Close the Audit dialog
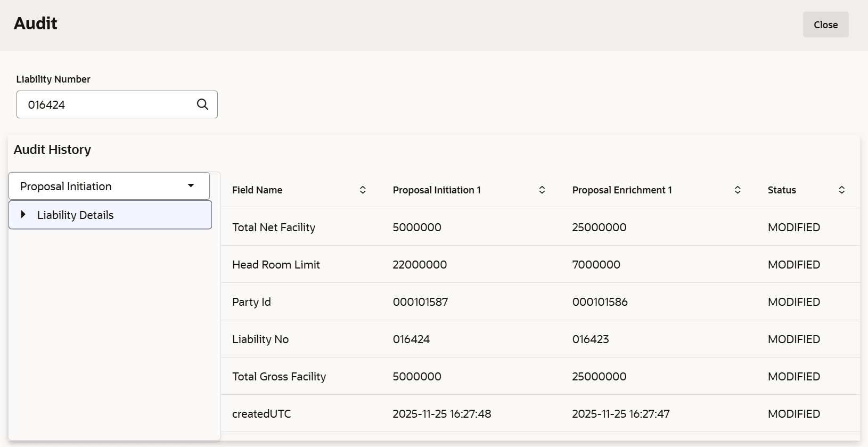The image size is (868, 447). point(825,25)
